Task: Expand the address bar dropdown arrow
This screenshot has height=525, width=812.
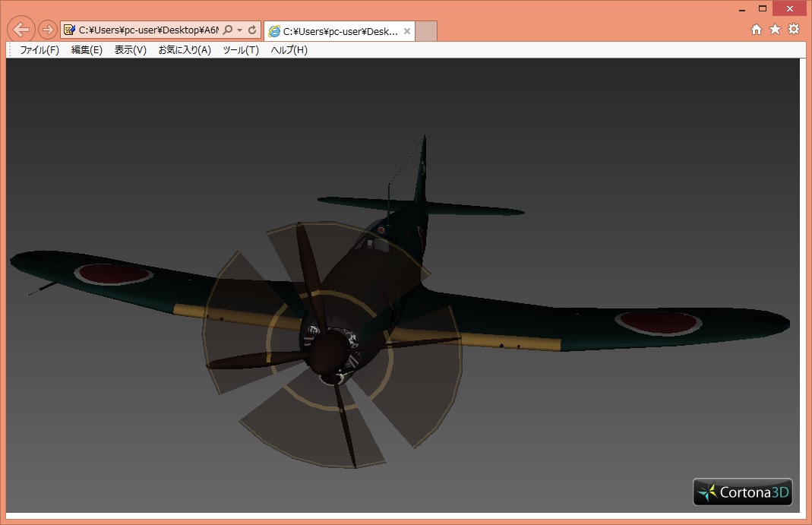Action: [x=240, y=30]
